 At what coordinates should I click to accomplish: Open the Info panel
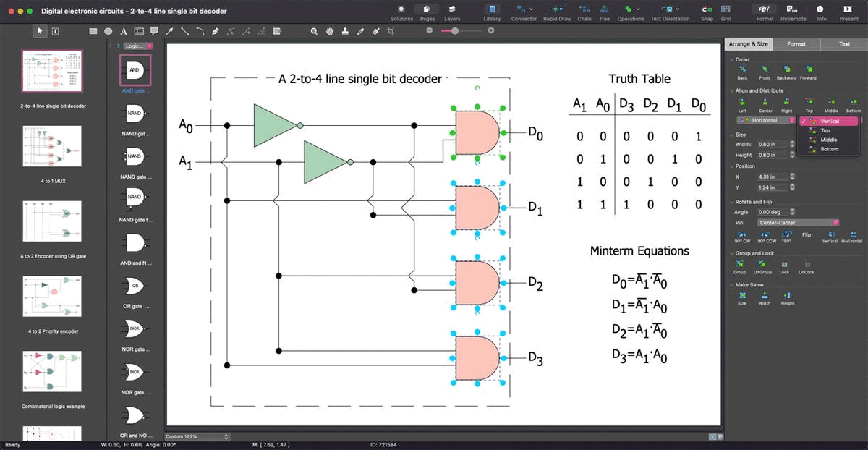[x=821, y=12]
